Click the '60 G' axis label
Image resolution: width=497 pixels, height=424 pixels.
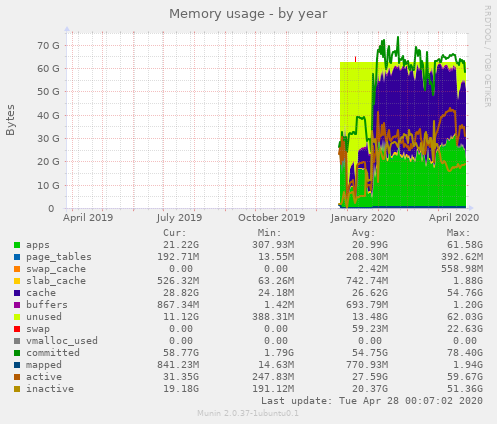point(48,69)
